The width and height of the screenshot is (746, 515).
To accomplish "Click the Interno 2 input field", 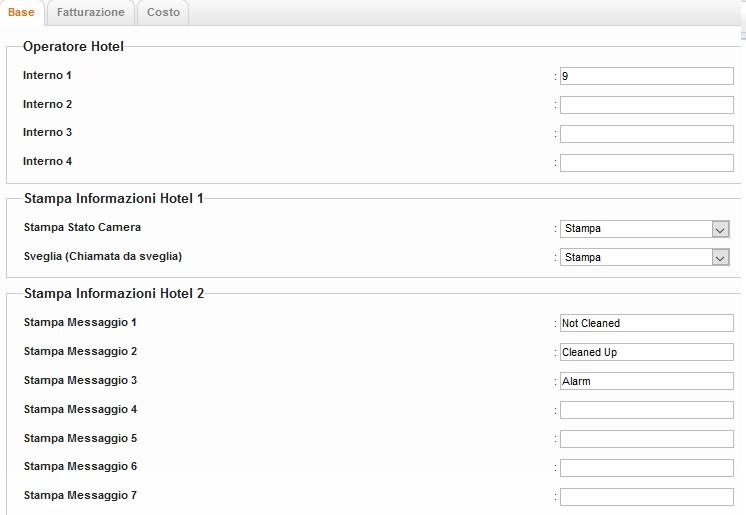I will (646, 105).
